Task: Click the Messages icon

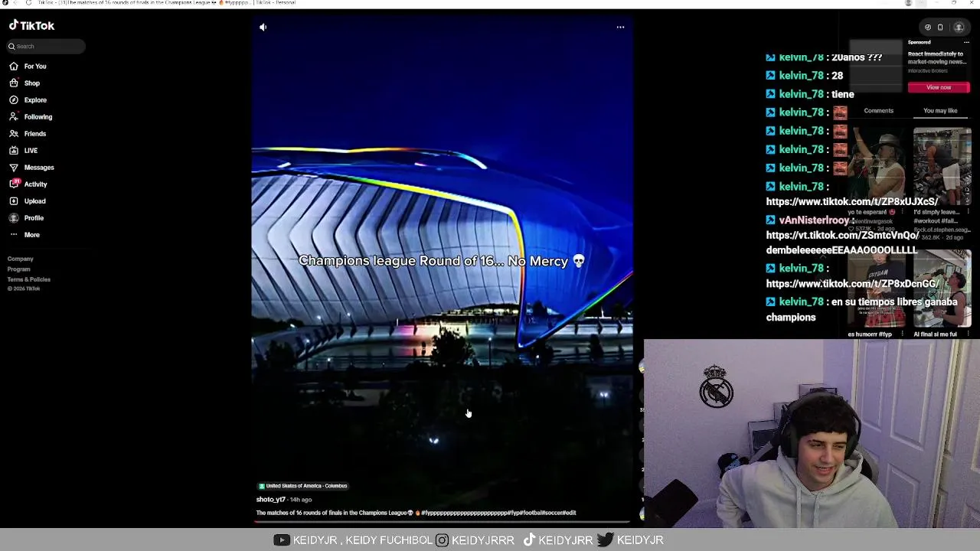Action: coord(14,168)
